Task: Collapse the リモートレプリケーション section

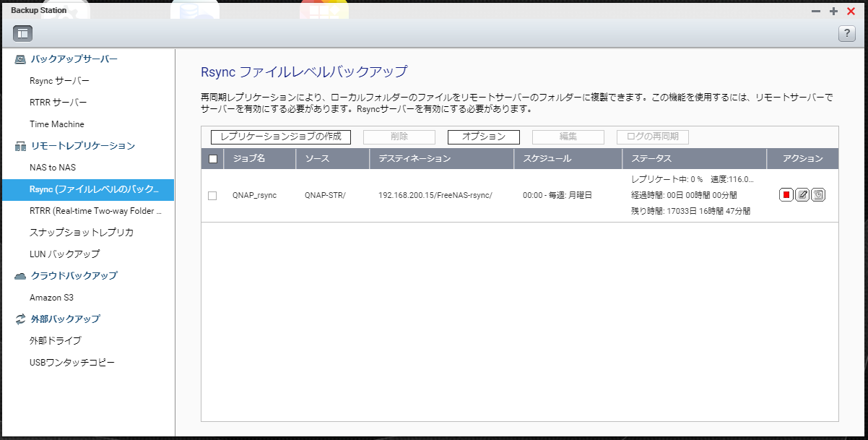Action: point(82,146)
